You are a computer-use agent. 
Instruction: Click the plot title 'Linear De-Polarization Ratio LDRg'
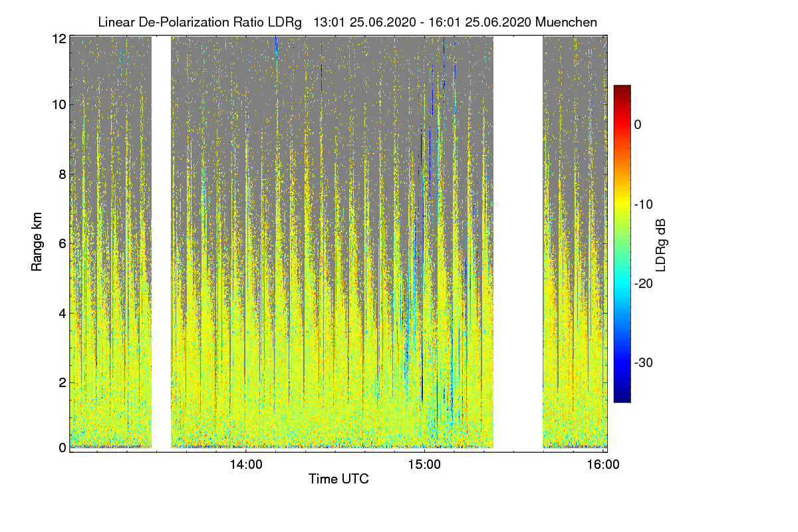[199, 22]
